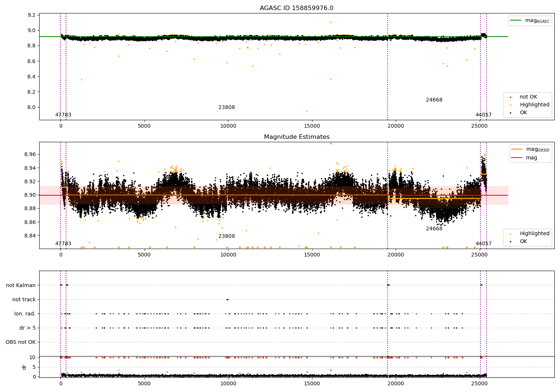Click x-tick '20000' under Magnitude Estimates plot

point(396,255)
